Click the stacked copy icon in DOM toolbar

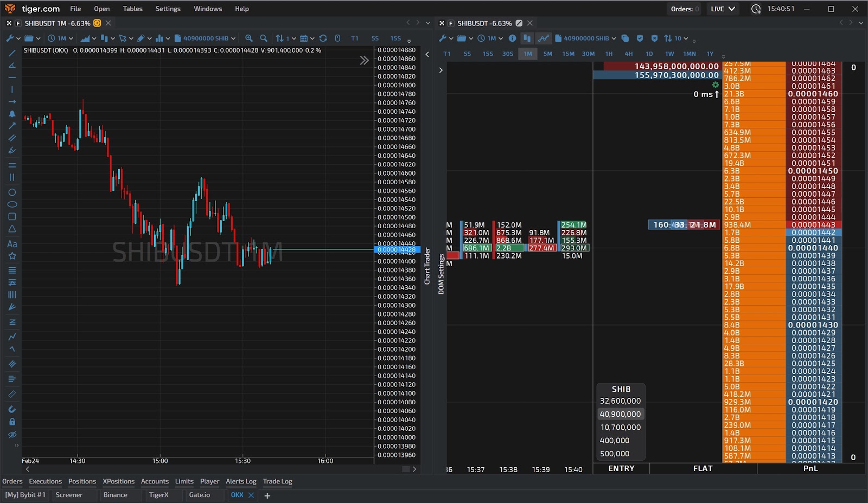point(626,38)
